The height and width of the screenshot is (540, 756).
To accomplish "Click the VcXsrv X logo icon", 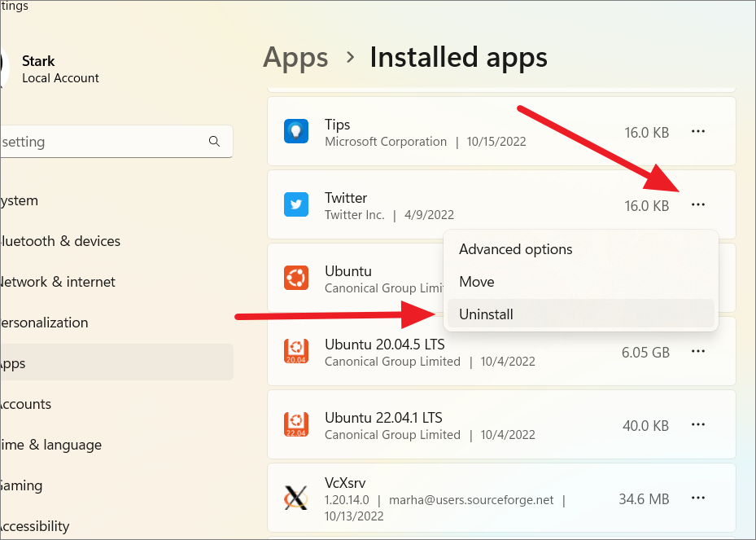I will 296,498.
